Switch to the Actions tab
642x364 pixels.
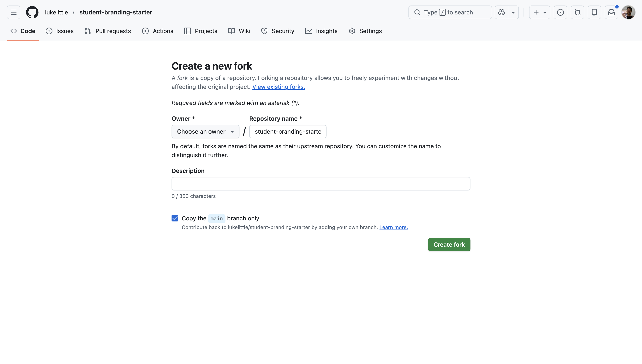pos(158,31)
